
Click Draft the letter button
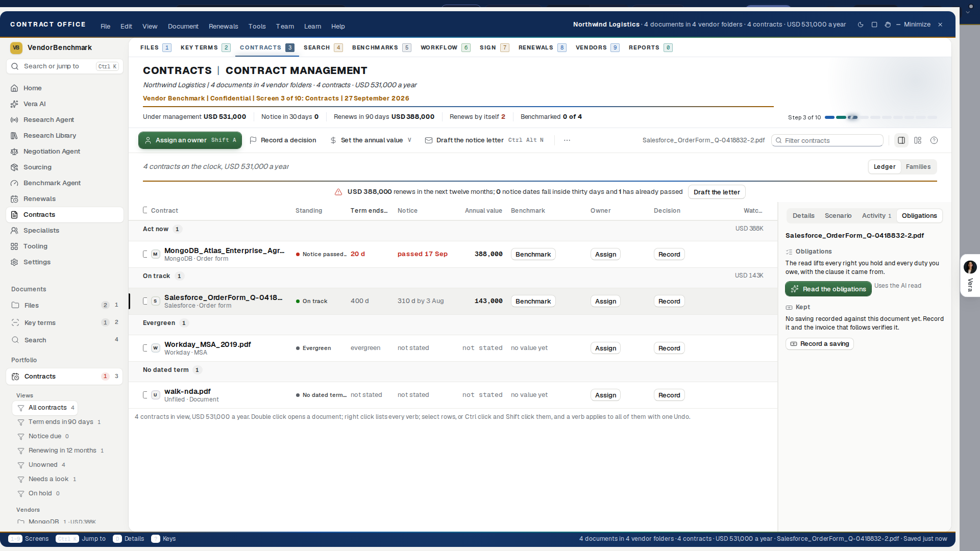pos(717,192)
